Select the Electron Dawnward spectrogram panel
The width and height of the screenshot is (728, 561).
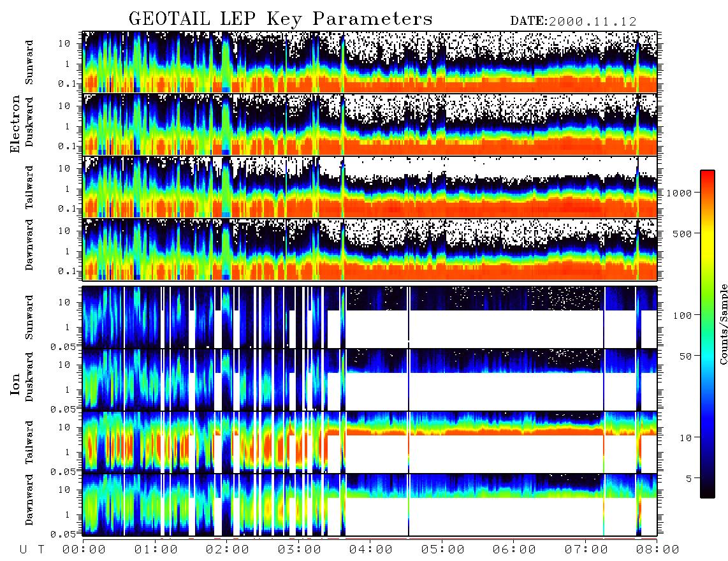click(x=370, y=249)
